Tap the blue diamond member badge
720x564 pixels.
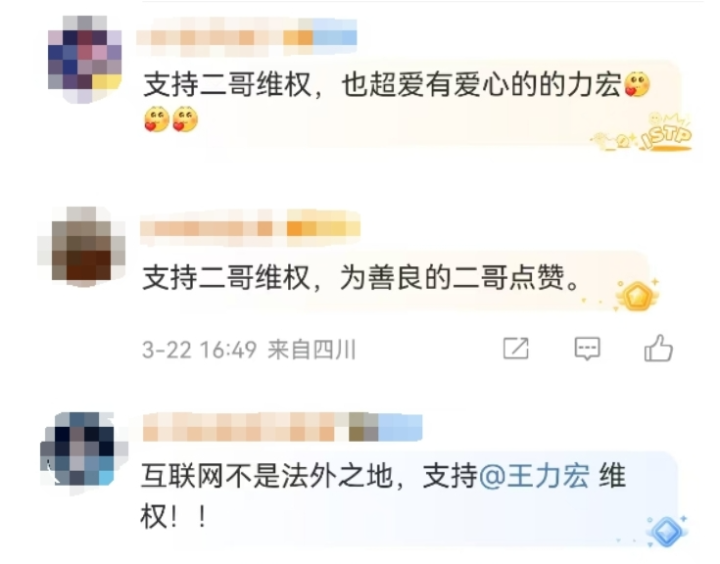point(666,531)
